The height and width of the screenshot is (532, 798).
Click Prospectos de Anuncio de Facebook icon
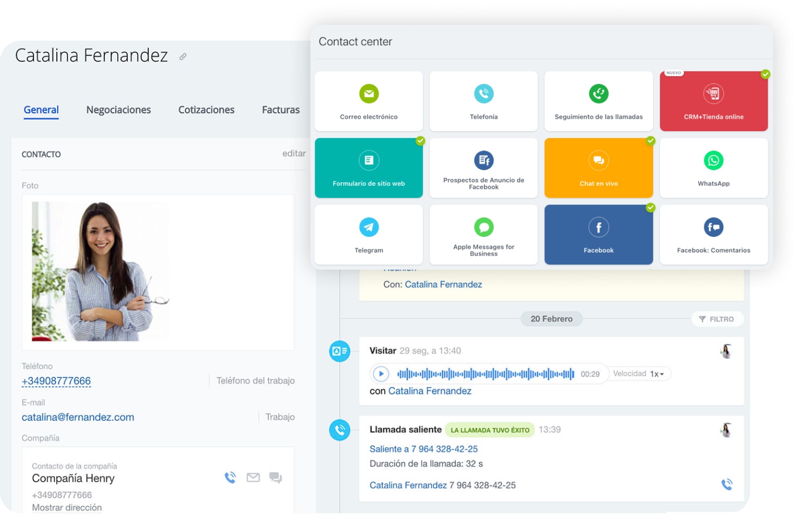click(483, 161)
